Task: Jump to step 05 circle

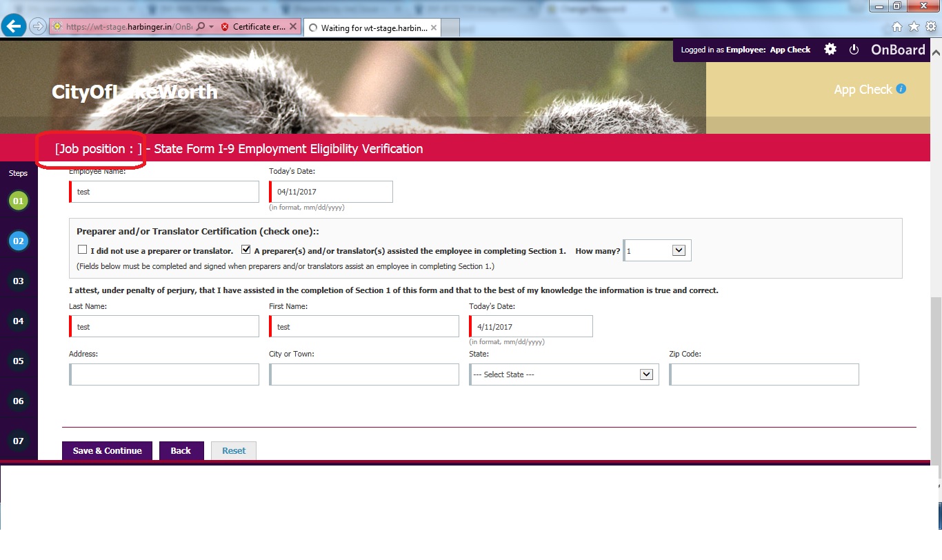Action: [18, 361]
